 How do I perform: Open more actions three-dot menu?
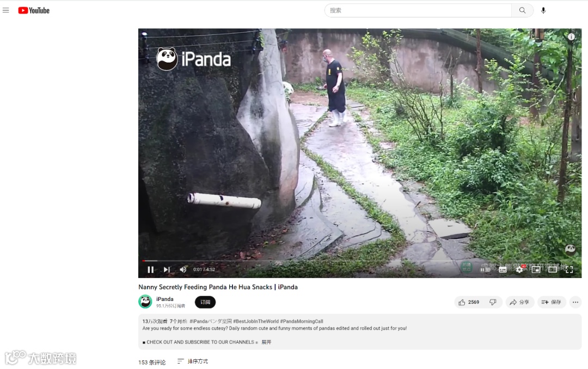pyautogui.click(x=575, y=302)
